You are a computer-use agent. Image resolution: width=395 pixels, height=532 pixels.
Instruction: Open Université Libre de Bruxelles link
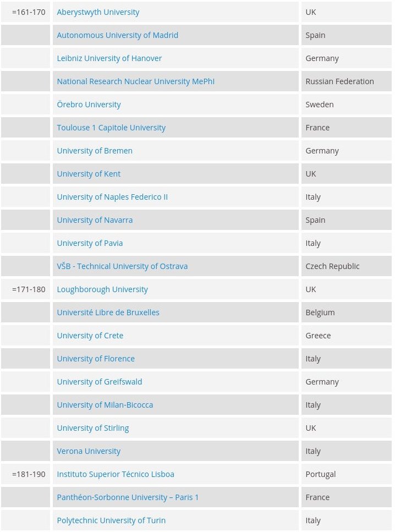(108, 312)
